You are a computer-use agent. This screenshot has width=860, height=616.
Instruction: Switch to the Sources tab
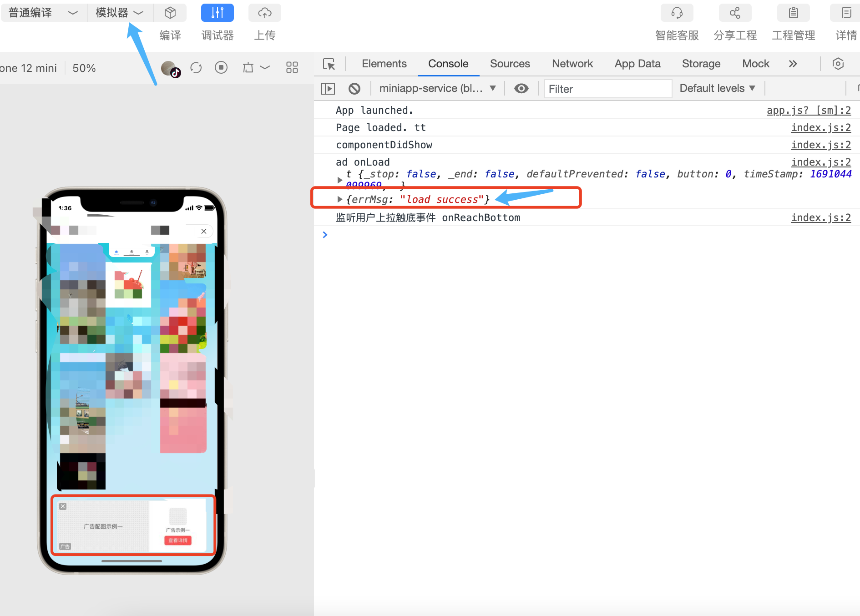510,64
